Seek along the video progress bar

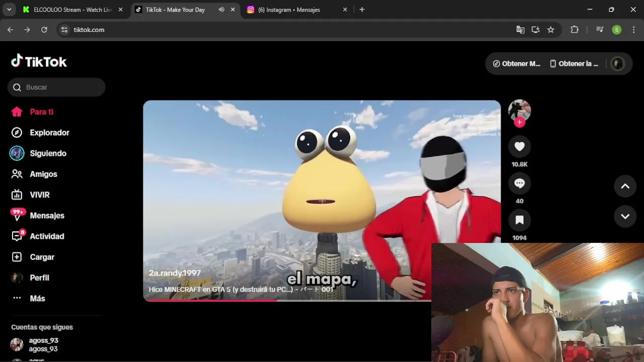[x=287, y=301]
